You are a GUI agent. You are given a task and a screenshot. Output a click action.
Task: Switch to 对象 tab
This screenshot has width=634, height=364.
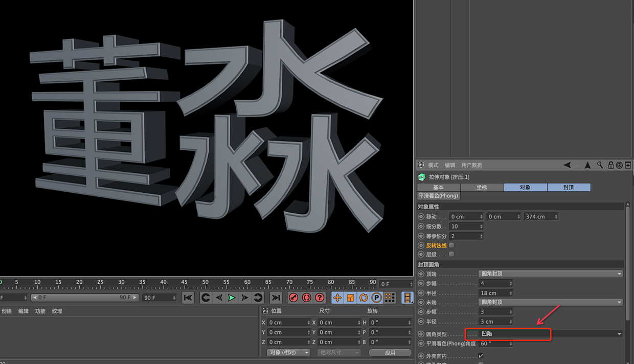(x=525, y=188)
